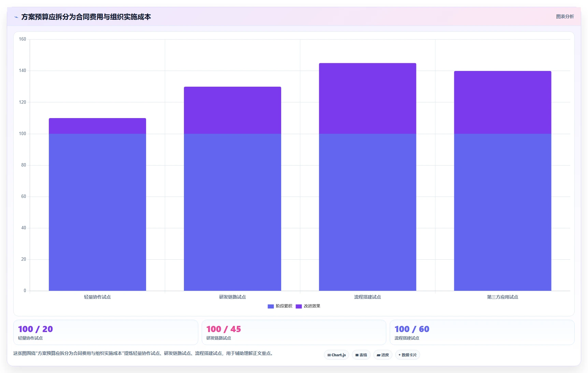The height and width of the screenshot is (373, 588).
Task: Click the y-axis value 120
Action: [23, 102]
